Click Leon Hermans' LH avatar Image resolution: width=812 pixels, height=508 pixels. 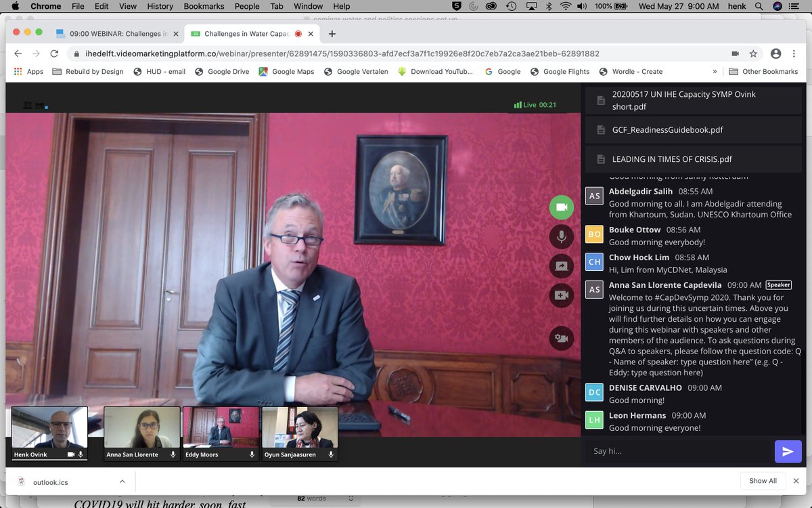(x=594, y=420)
